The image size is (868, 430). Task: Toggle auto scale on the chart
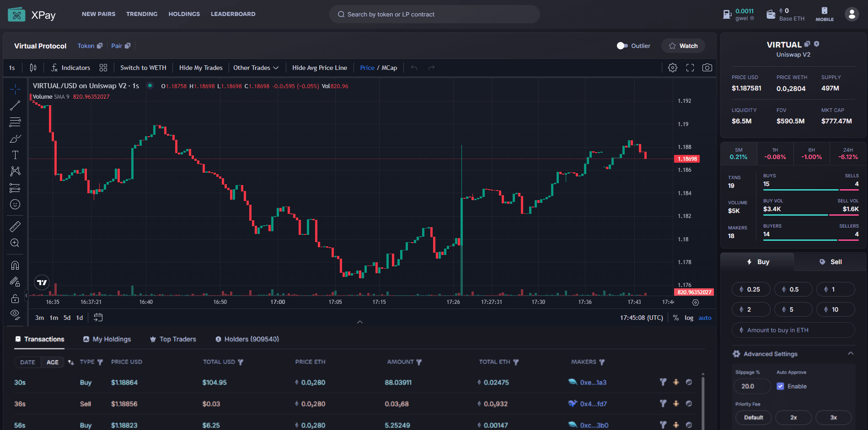coord(705,318)
